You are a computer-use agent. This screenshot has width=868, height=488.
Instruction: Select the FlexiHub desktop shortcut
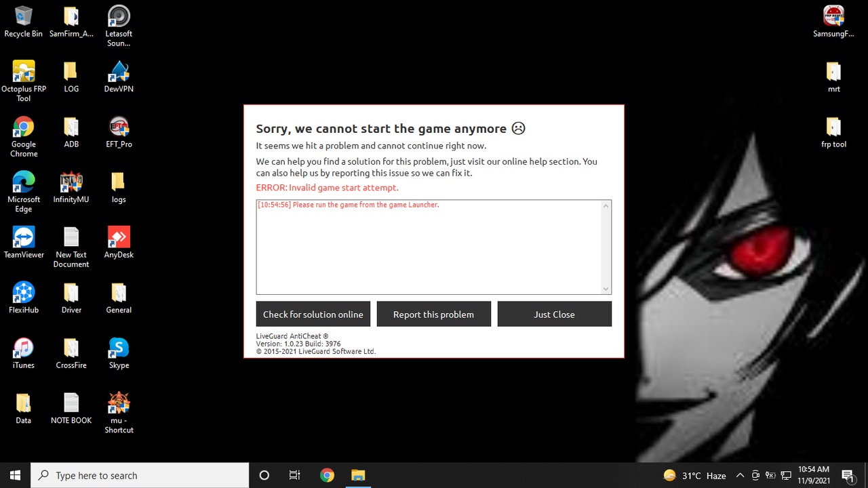pyautogui.click(x=24, y=297)
